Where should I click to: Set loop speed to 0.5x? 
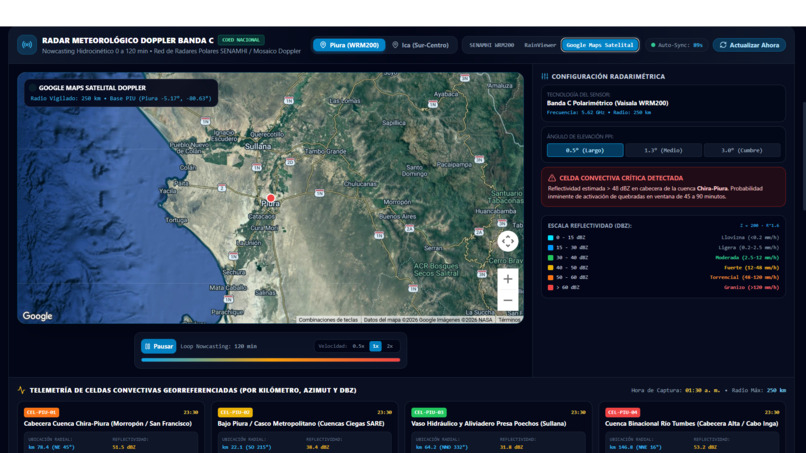pos(358,346)
